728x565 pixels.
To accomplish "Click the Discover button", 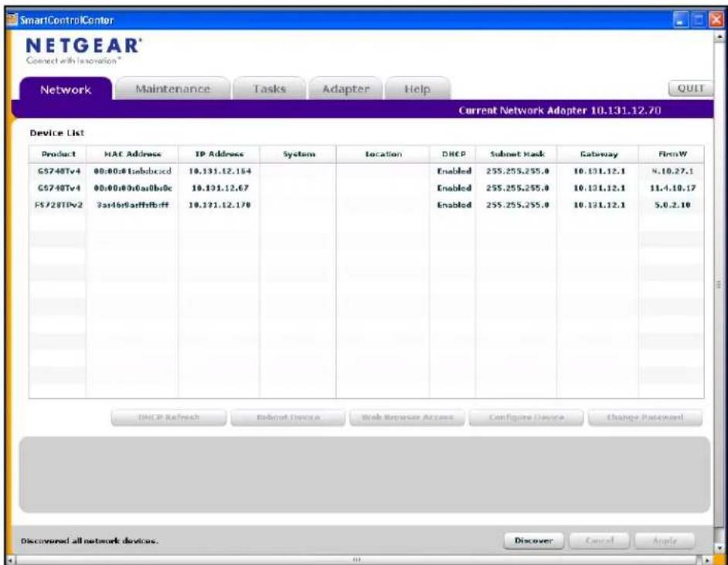I will pos(534,540).
